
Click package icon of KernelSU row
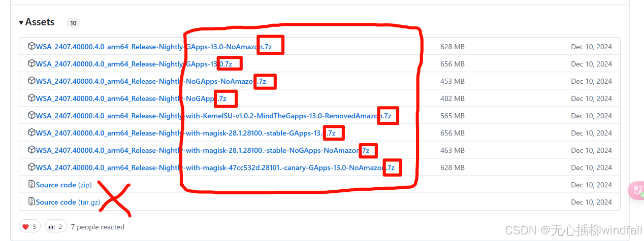(31, 116)
